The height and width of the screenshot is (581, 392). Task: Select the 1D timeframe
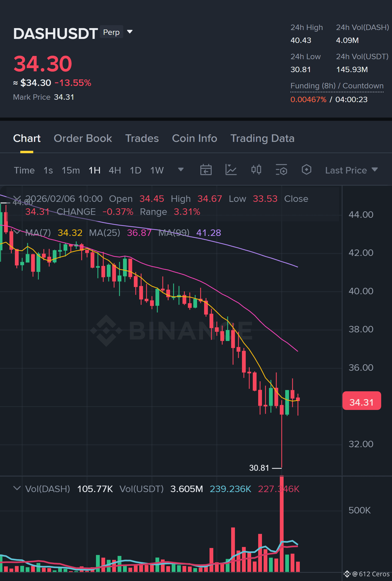click(x=135, y=171)
